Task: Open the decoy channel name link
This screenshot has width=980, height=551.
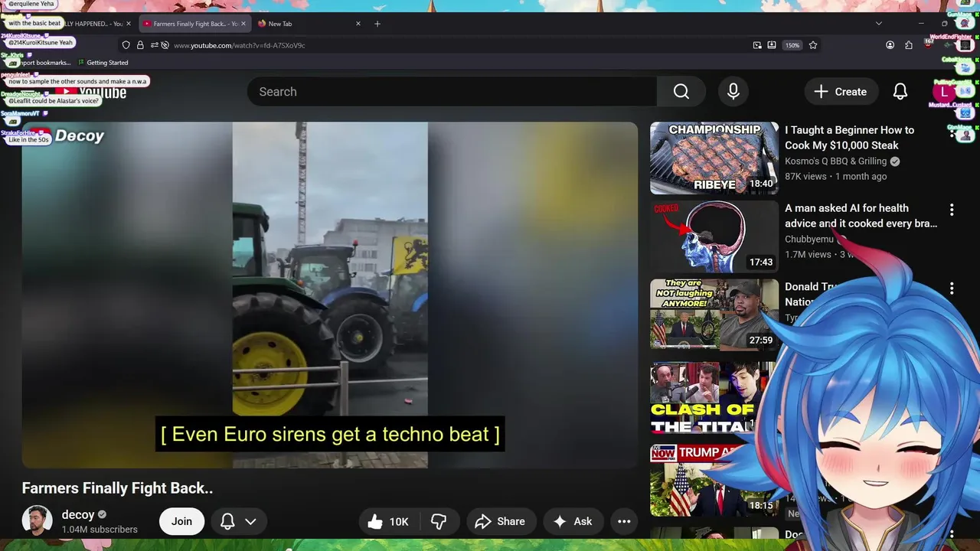Action: click(78, 515)
